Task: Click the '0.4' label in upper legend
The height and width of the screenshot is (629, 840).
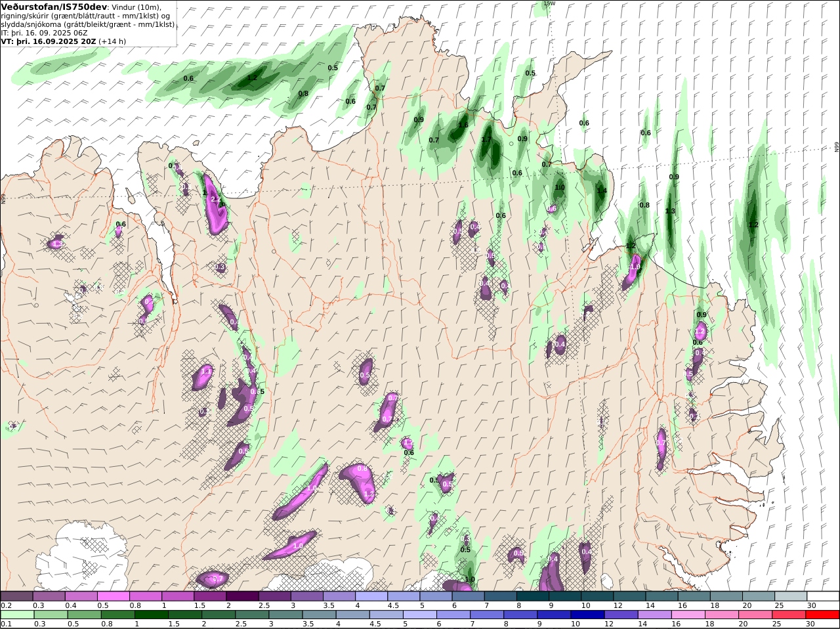Action: (71, 605)
